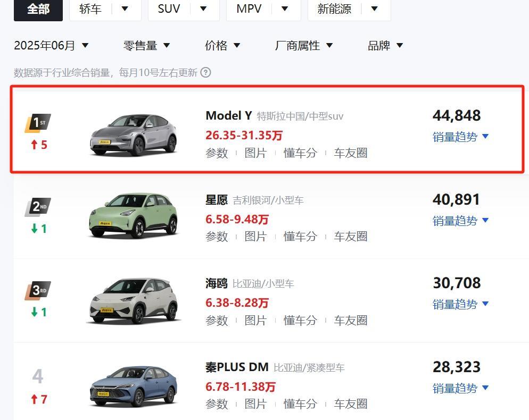
Task: Open the 品牌 filter dropdown
Action: (386, 45)
